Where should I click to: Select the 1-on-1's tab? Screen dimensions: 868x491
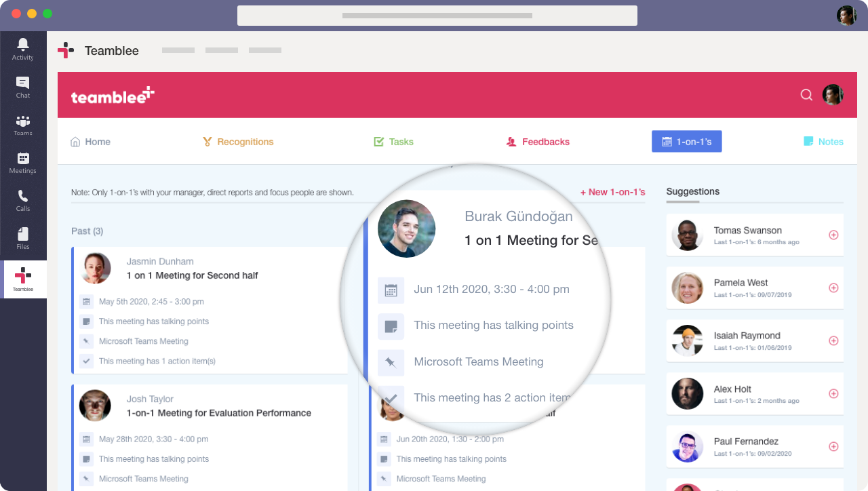(686, 141)
